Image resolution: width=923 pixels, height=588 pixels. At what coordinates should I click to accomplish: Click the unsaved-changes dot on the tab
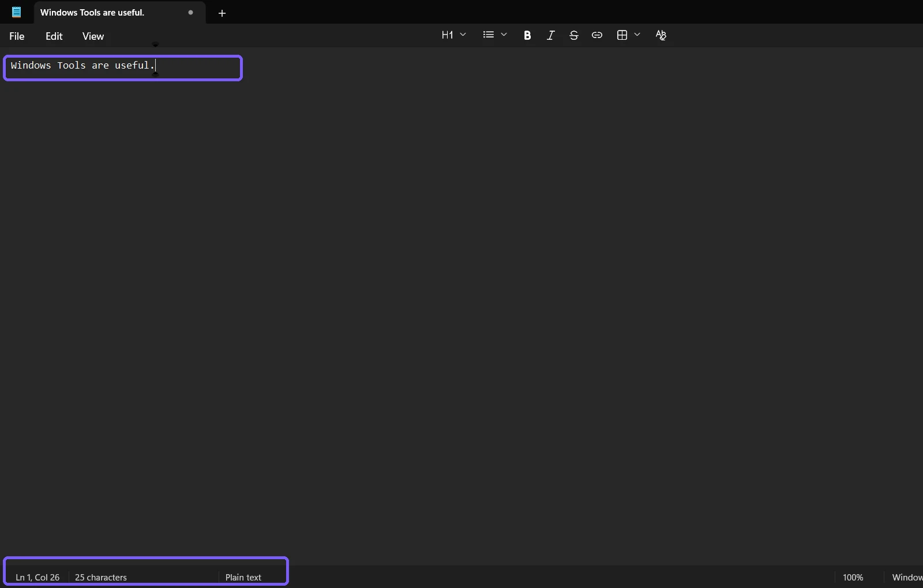coord(190,12)
